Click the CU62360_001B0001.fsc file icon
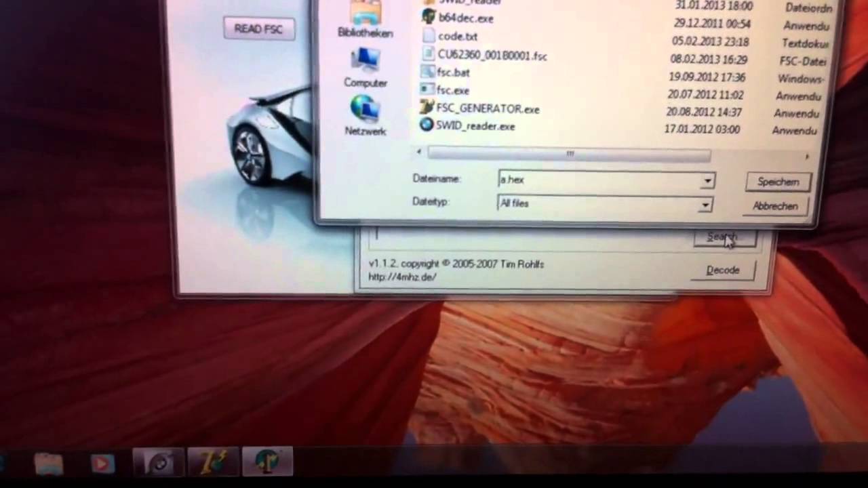This screenshot has width=868, height=488. (427, 54)
